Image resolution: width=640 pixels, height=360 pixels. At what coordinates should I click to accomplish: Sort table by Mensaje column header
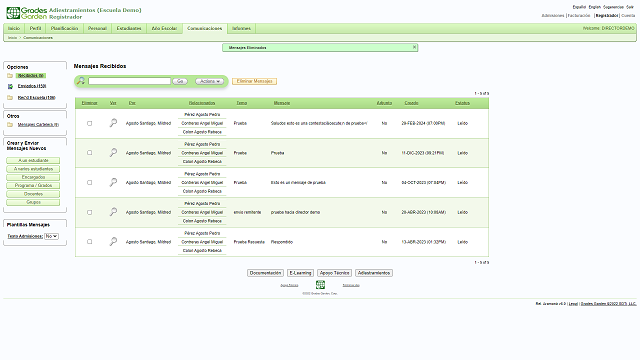[x=282, y=103]
